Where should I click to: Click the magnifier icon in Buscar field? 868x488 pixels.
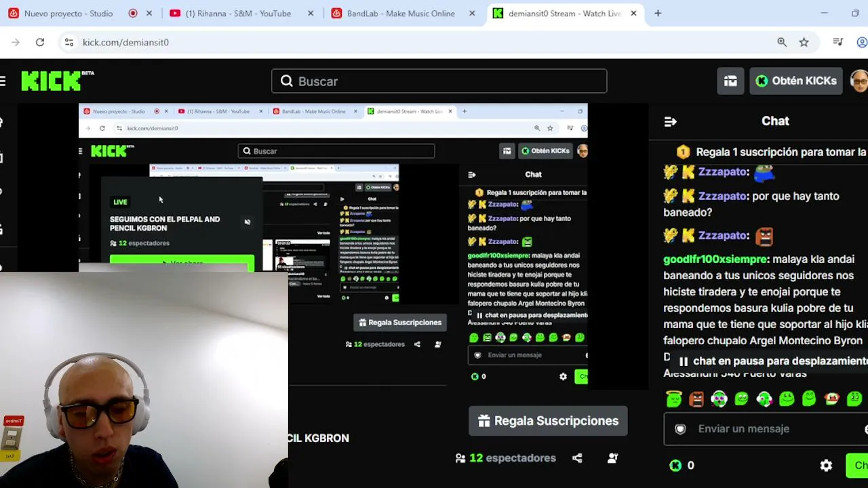pos(287,81)
